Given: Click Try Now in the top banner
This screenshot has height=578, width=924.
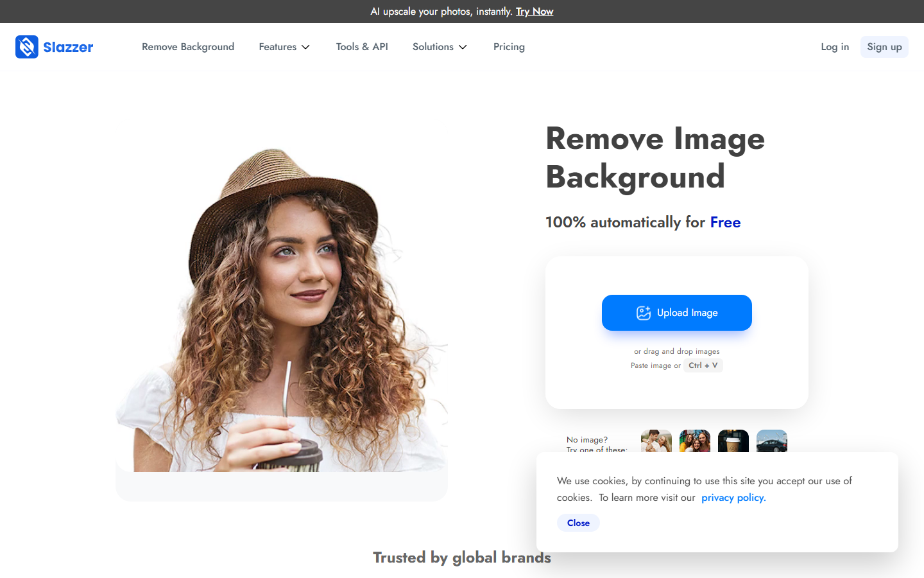Looking at the screenshot, I should click(535, 11).
